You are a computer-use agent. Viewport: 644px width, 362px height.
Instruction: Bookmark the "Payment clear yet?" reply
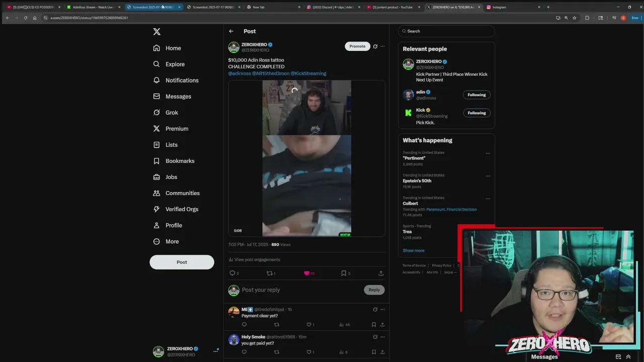(373, 325)
